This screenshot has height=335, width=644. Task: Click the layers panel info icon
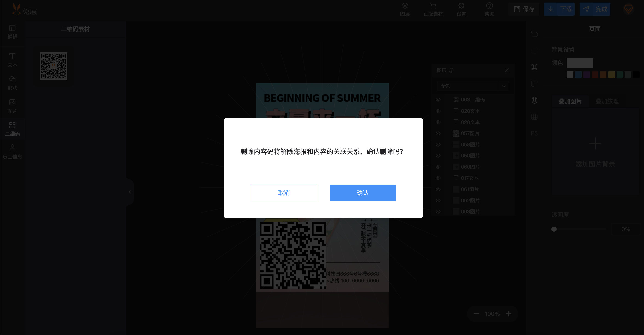pyautogui.click(x=451, y=70)
